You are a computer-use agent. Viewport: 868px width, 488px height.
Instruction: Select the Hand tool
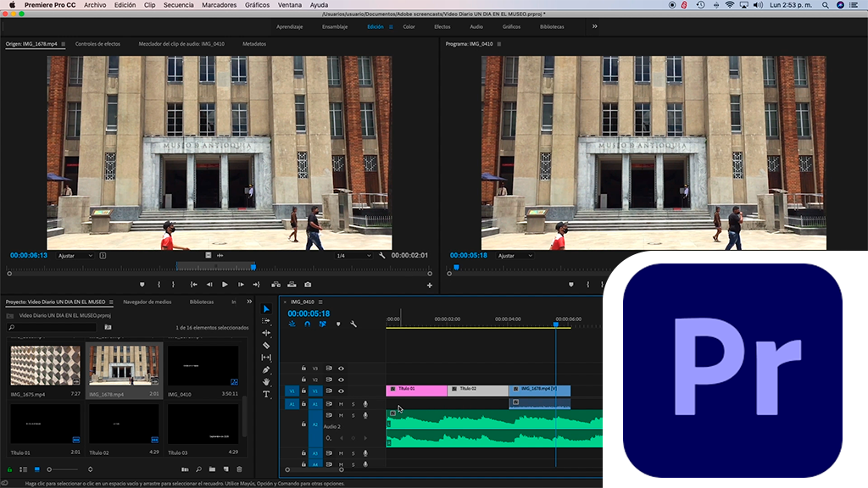(266, 382)
